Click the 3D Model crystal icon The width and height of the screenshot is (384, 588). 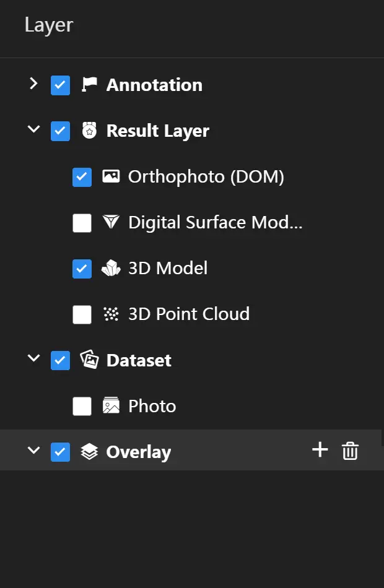[111, 268]
